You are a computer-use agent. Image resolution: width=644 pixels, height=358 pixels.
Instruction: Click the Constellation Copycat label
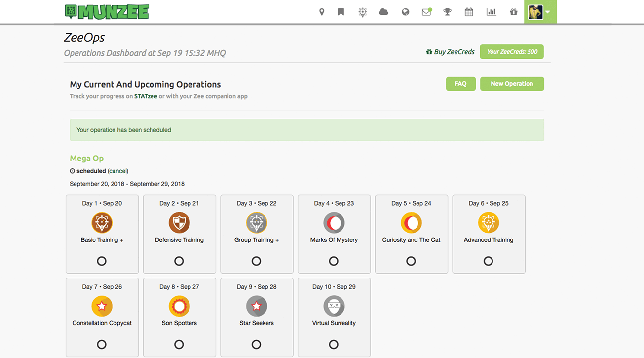[x=102, y=323]
